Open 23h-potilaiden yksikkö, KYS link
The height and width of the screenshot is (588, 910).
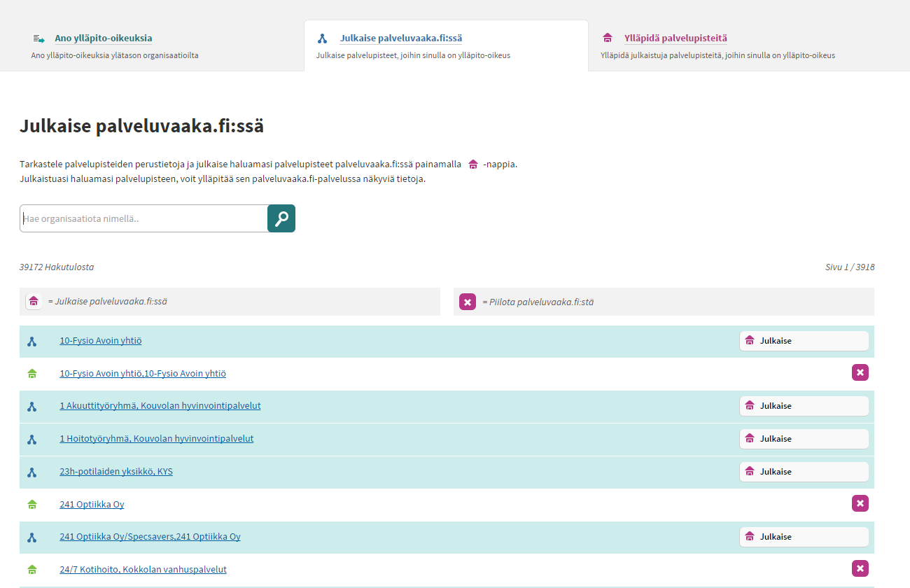[116, 472]
